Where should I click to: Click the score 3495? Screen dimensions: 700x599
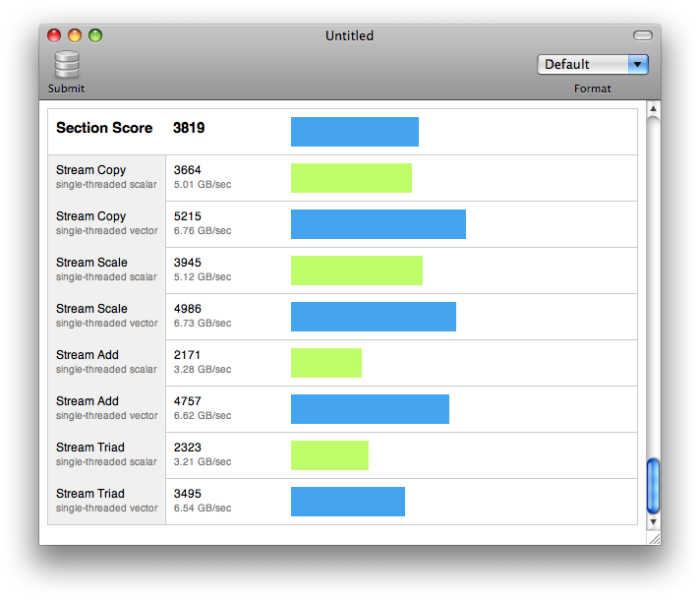(188, 494)
